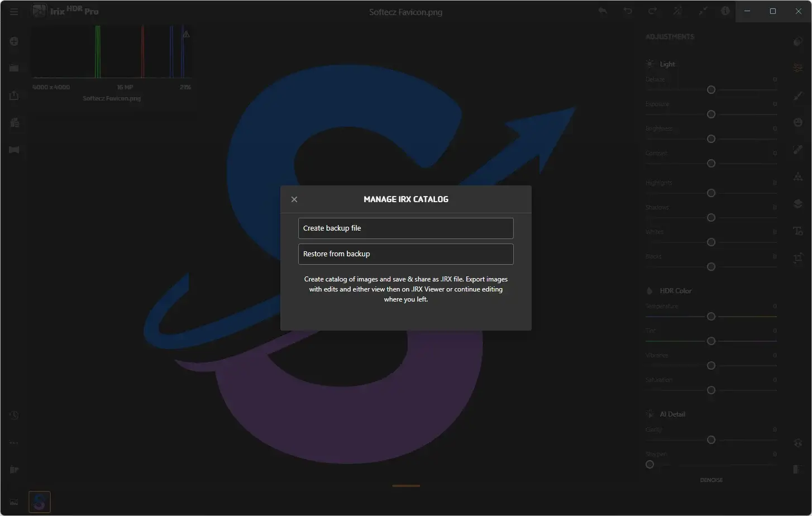The height and width of the screenshot is (516, 812).
Task: Click the revert to original icon
Action: pos(603,11)
